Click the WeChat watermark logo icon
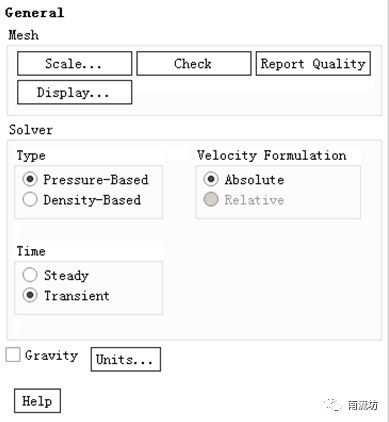Viewport: 389px width, 422px height. (333, 405)
